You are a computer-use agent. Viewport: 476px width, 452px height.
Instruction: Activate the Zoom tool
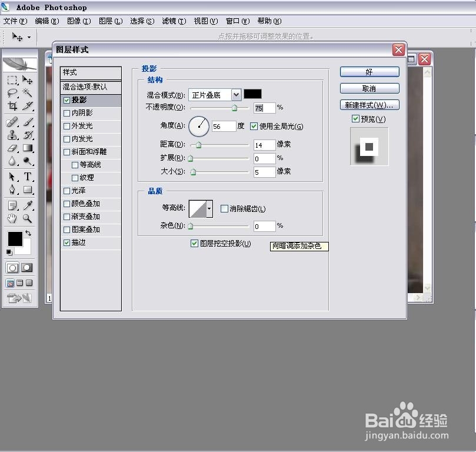[x=26, y=218]
